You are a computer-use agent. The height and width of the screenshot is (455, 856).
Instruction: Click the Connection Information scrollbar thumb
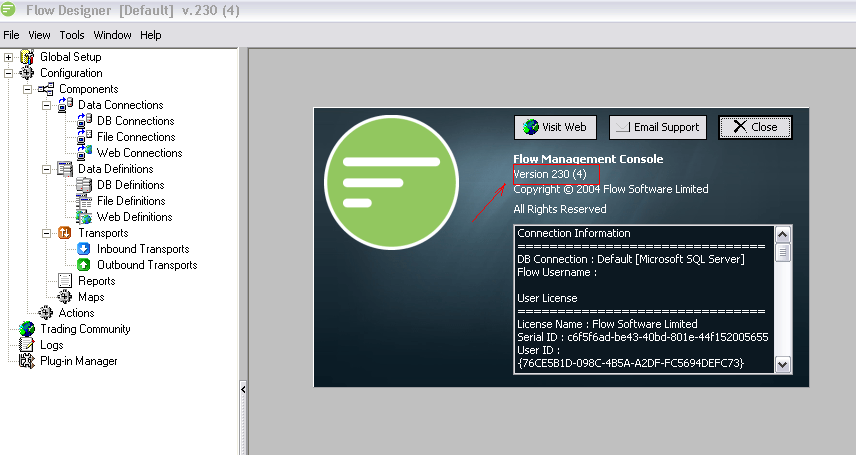pyautogui.click(x=782, y=253)
